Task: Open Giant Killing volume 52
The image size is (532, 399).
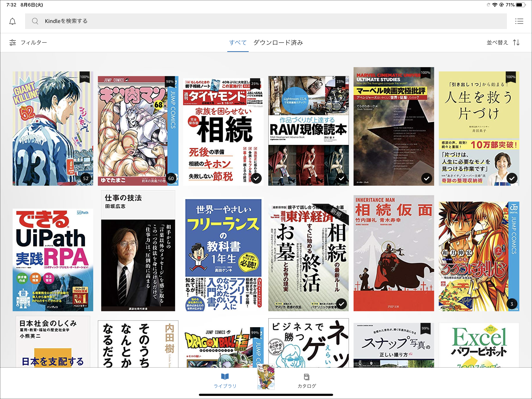Action: (53, 128)
